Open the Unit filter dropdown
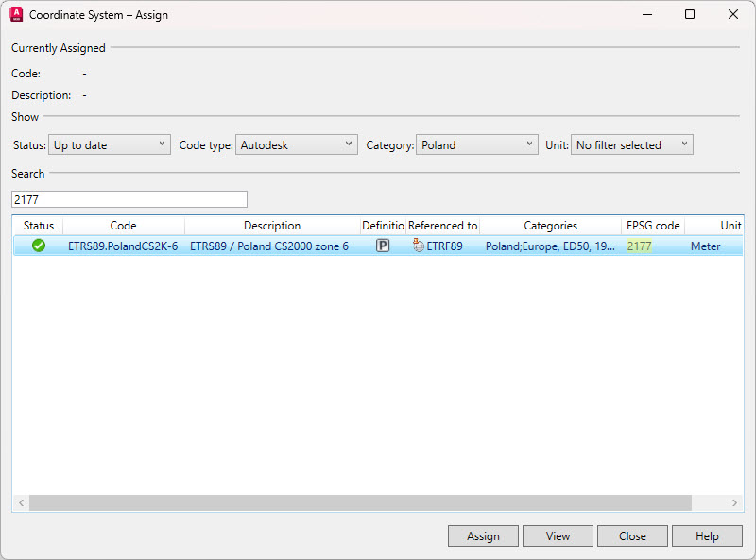This screenshot has width=756, height=560. coord(631,145)
